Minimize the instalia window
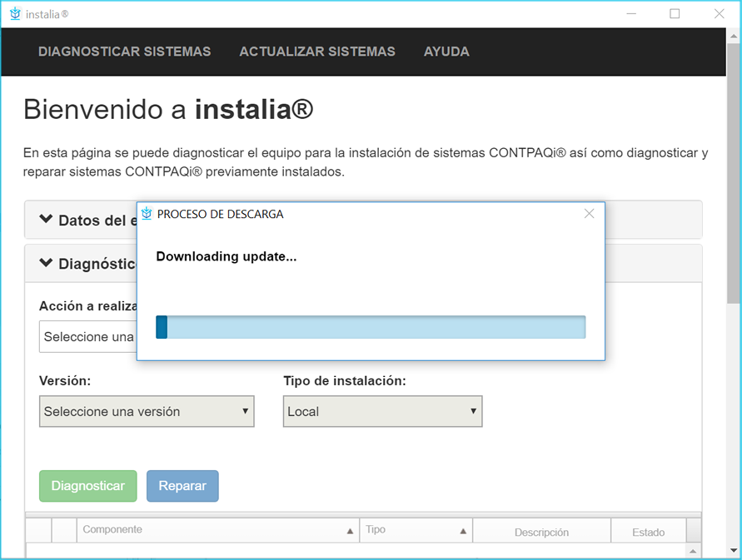Image resolution: width=742 pixels, height=560 pixels. (631, 13)
